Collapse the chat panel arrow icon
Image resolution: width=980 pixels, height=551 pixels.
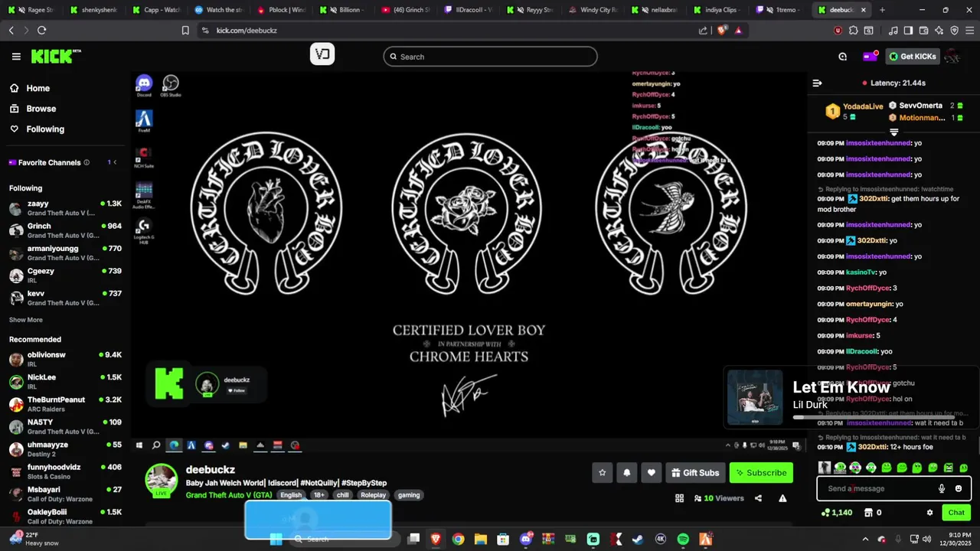tap(817, 83)
